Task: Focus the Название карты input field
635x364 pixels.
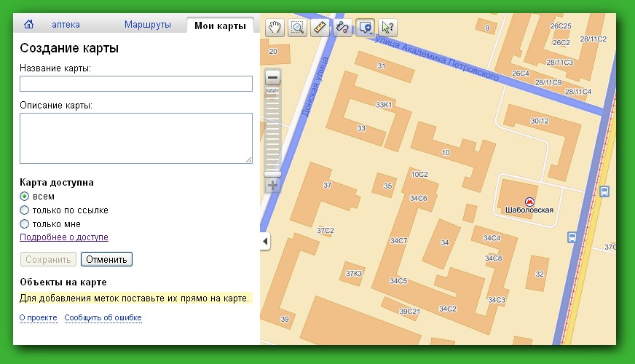Action: 136,84
